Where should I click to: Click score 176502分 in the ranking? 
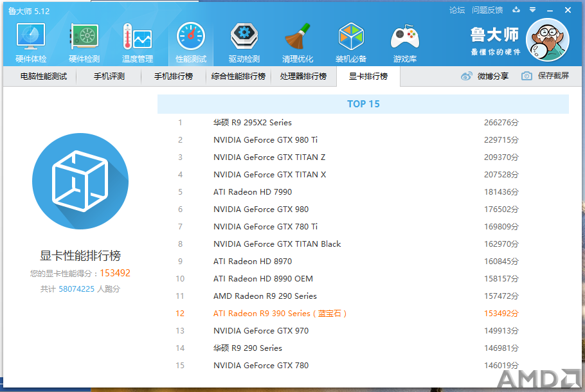click(501, 209)
